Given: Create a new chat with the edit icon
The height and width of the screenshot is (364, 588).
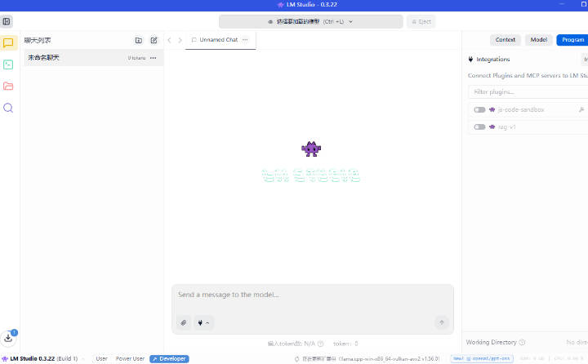Looking at the screenshot, I should point(154,40).
